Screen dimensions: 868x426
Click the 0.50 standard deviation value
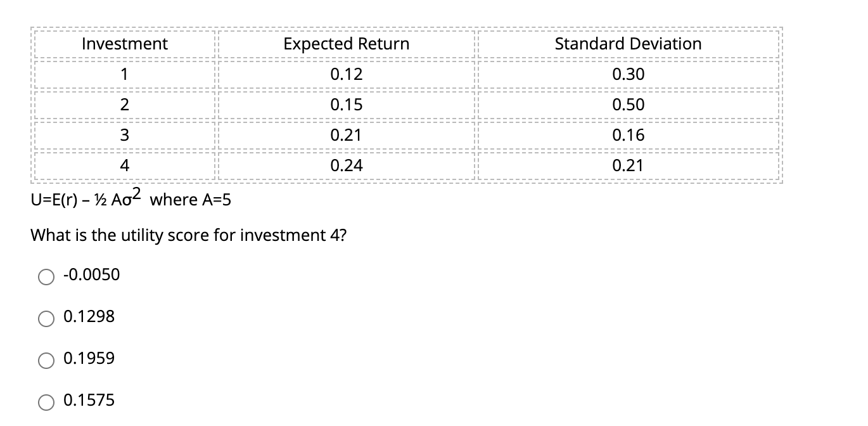(628, 105)
